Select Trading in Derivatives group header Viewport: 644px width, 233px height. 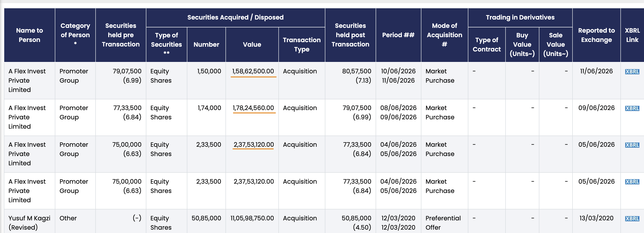520,17
